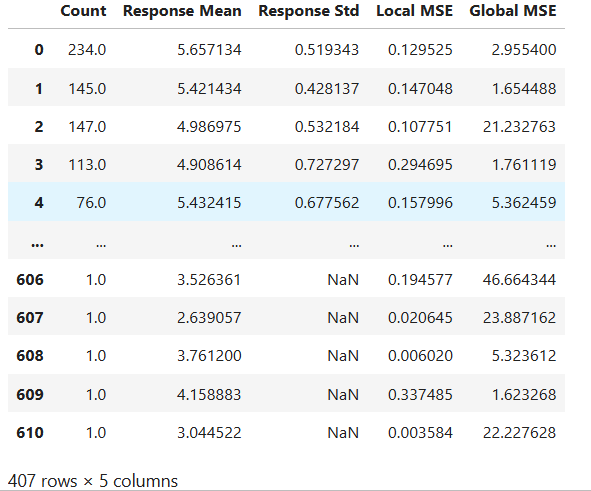This screenshot has width=591, height=491.
Task: Click Local MSE value 0.157996
Action: tap(420, 203)
